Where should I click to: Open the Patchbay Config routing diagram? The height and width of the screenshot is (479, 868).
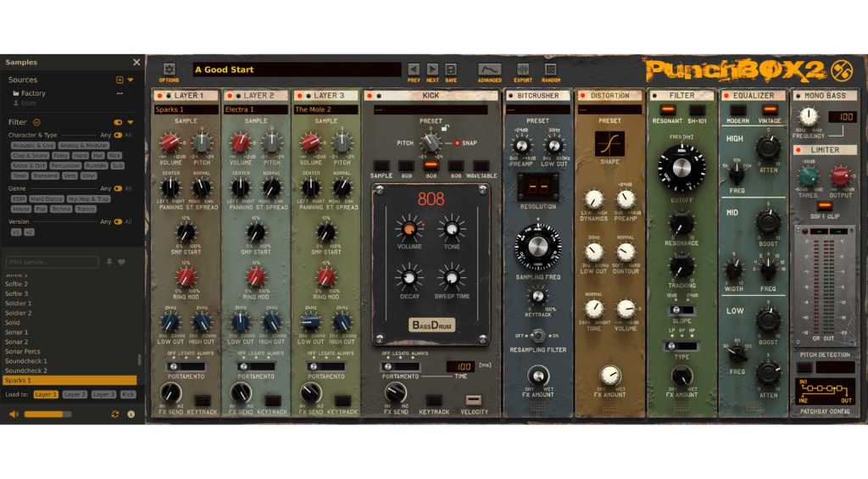(824, 392)
